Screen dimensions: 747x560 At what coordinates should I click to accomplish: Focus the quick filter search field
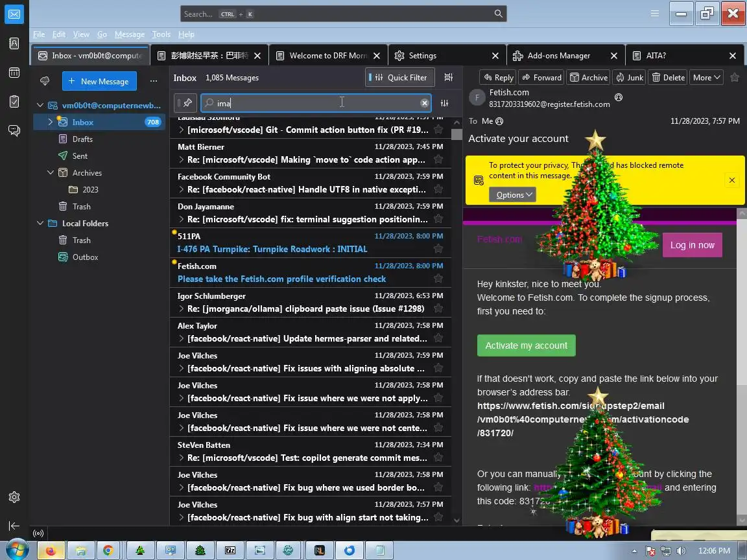(316, 103)
